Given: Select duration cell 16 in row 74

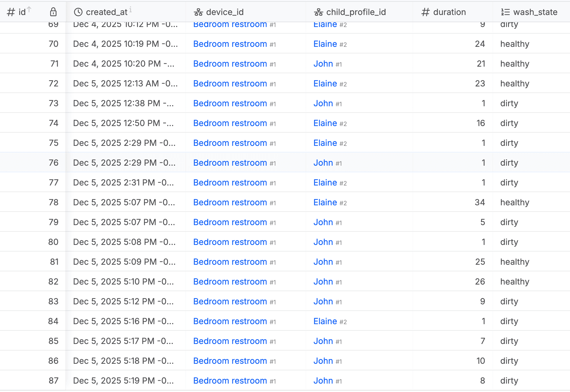Looking at the screenshot, I should (x=453, y=123).
